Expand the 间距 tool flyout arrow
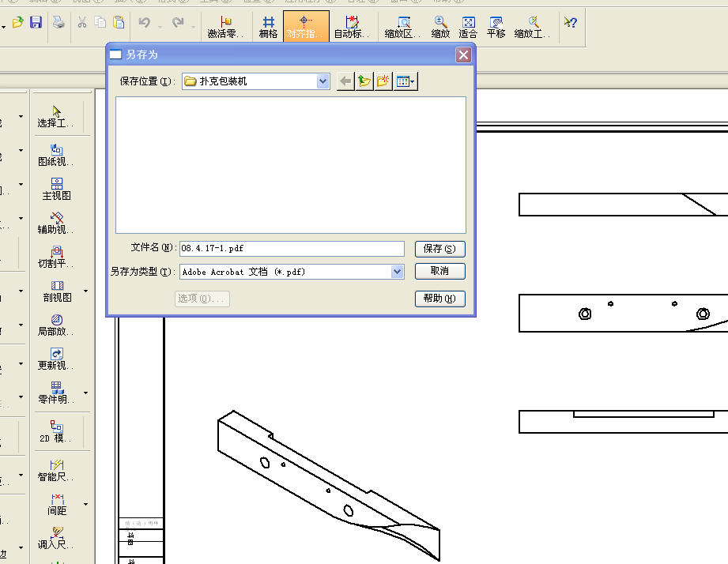Screen dimensions: 728x564 (86, 504)
